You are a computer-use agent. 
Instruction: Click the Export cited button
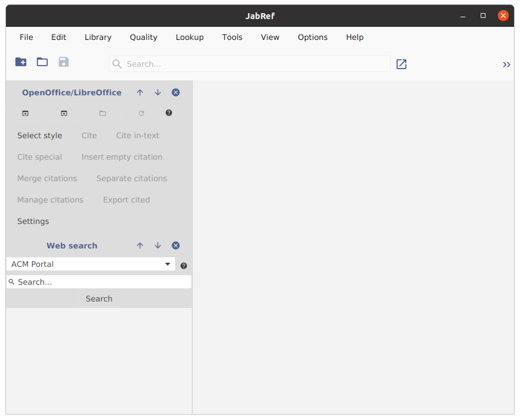click(x=126, y=200)
